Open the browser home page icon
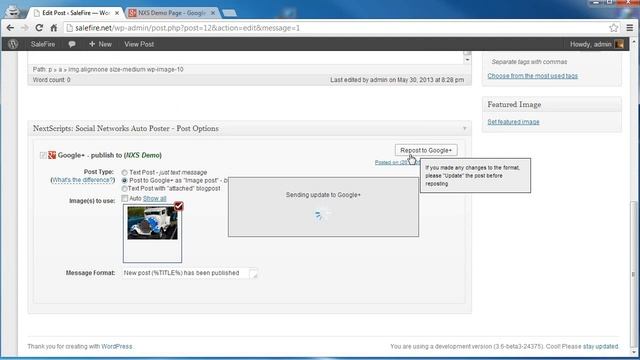640x360 pixels. coord(53,28)
